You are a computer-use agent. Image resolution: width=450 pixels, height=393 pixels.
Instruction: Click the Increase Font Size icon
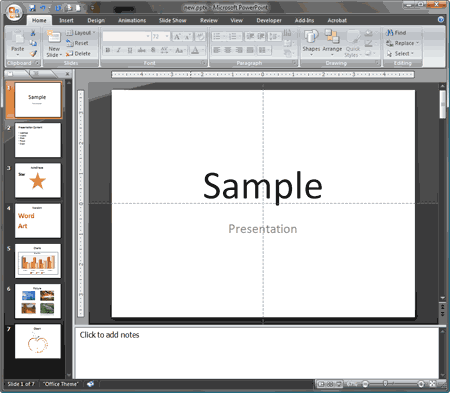[177, 36]
